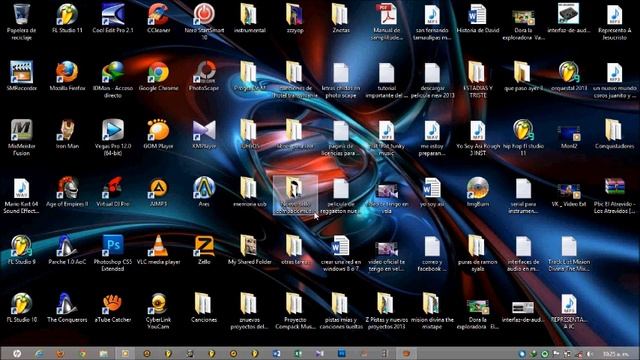Open orquestal 2013 FL Studio project
This screenshot has width=640, height=360.
coord(569,76)
